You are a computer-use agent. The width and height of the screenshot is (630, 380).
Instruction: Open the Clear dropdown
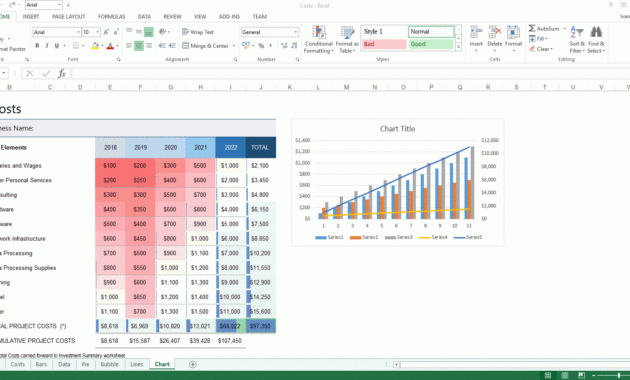coord(541,49)
